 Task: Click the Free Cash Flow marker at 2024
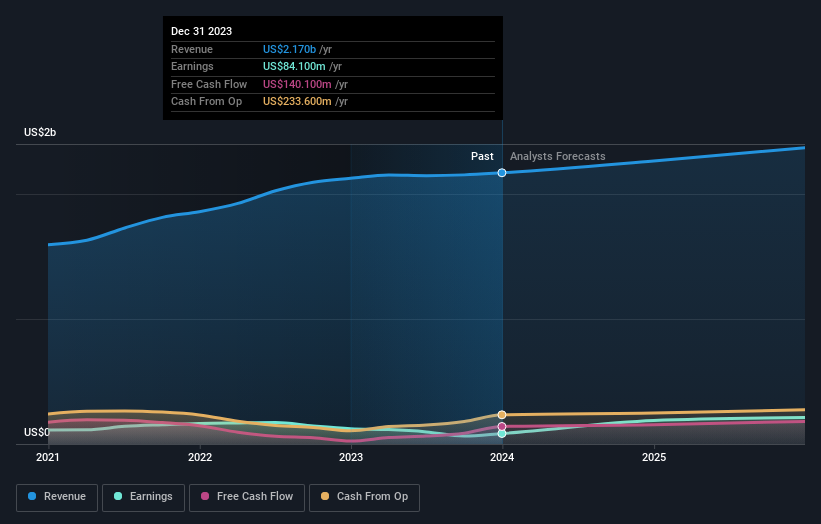click(502, 427)
